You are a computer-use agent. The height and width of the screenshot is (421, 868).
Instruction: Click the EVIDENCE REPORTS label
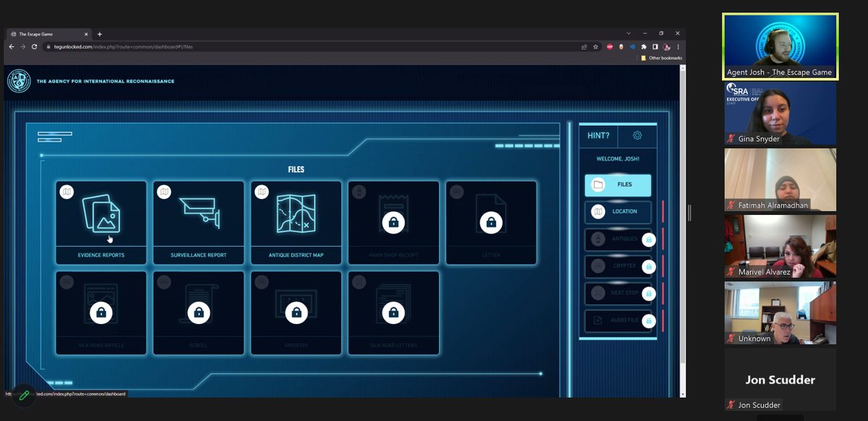tap(101, 255)
